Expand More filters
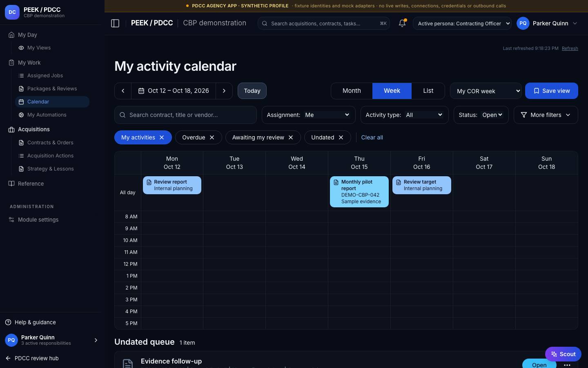588x368 pixels. click(546, 115)
